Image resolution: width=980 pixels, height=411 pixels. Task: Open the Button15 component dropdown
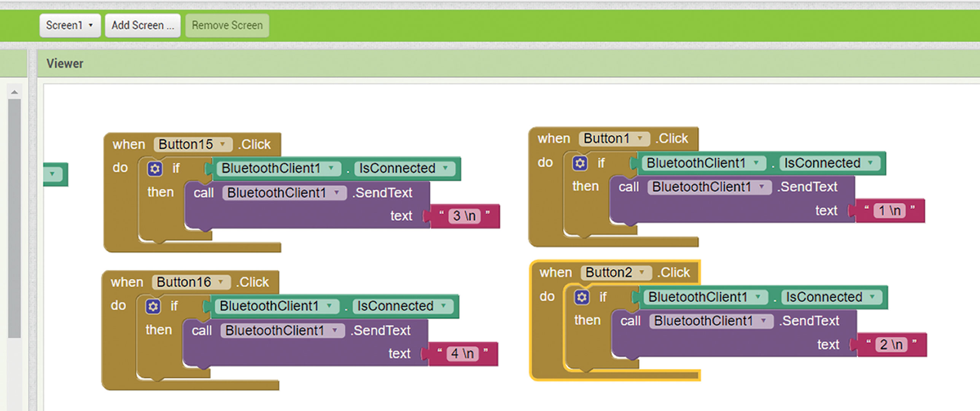[223, 145]
